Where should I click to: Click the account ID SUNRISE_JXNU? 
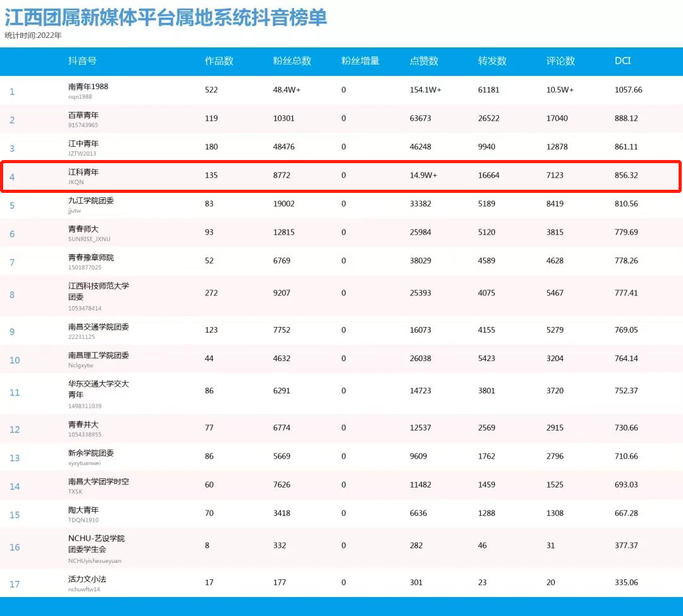click(x=89, y=238)
